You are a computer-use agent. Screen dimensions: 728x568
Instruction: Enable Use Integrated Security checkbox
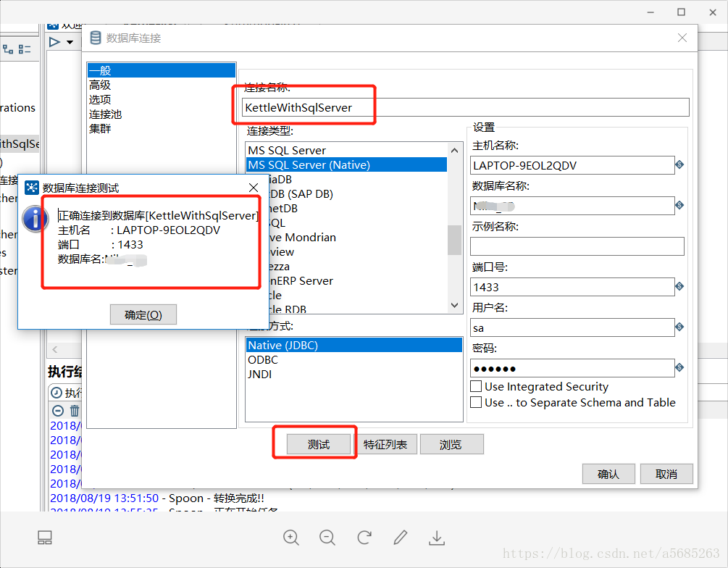coord(476,386)
